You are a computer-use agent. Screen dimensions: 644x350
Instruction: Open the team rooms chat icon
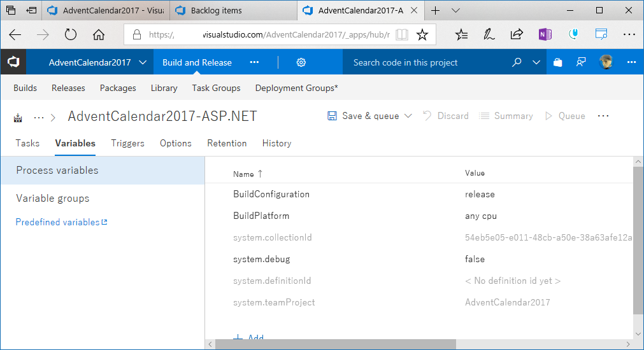581,62
